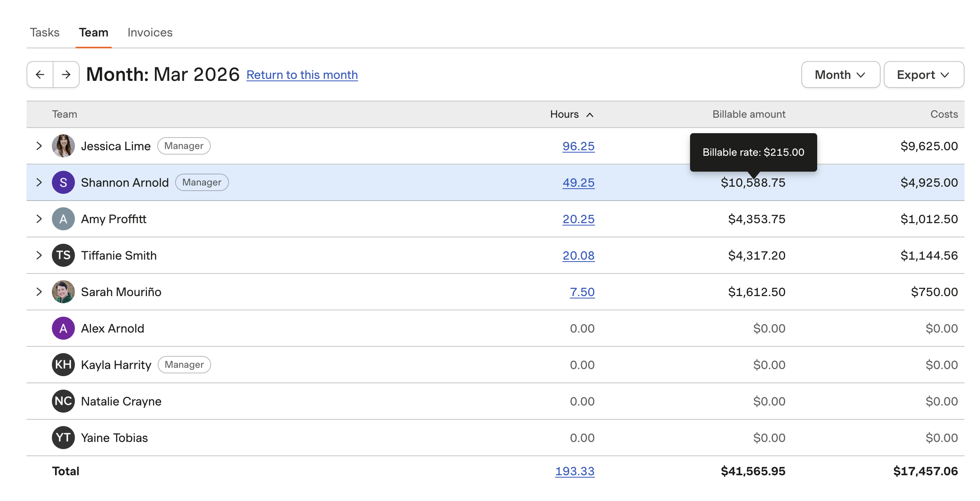This screenshot has width=980, height=501.
Task: Click Shannon Arnold's purple S avatar
Action: (x=63, y=182)
